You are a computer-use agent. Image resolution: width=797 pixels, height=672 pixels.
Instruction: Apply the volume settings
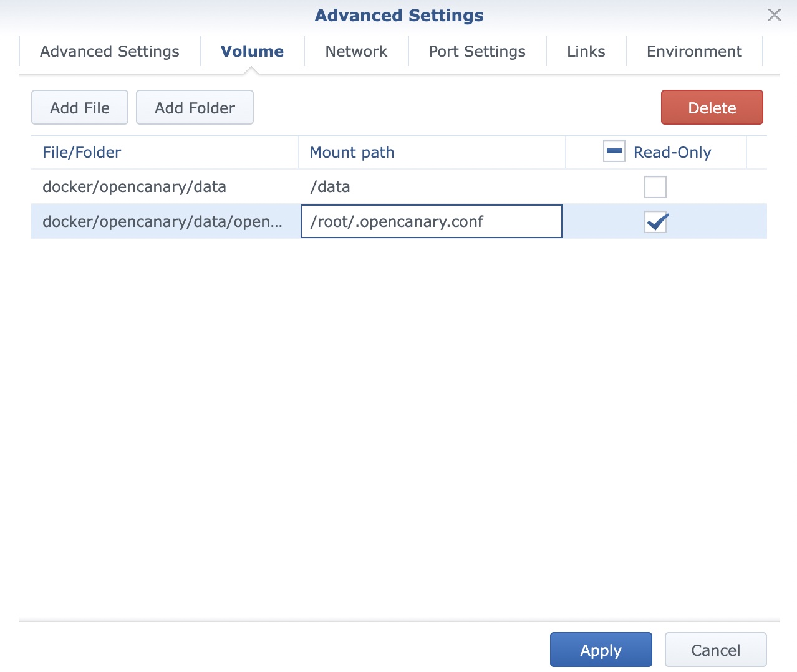pyautogui.click(x=601, y=650)
